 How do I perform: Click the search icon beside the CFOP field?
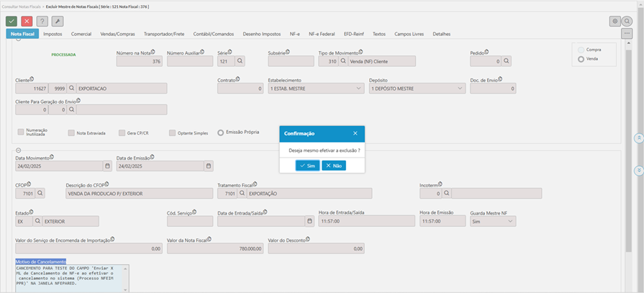(x=40, y=193)
